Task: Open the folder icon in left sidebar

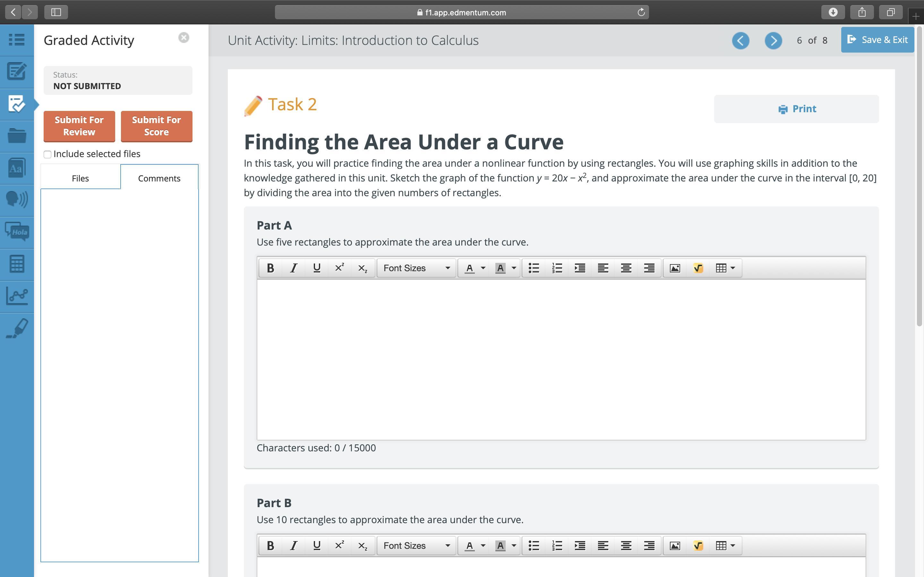Action: coord(17,136)
